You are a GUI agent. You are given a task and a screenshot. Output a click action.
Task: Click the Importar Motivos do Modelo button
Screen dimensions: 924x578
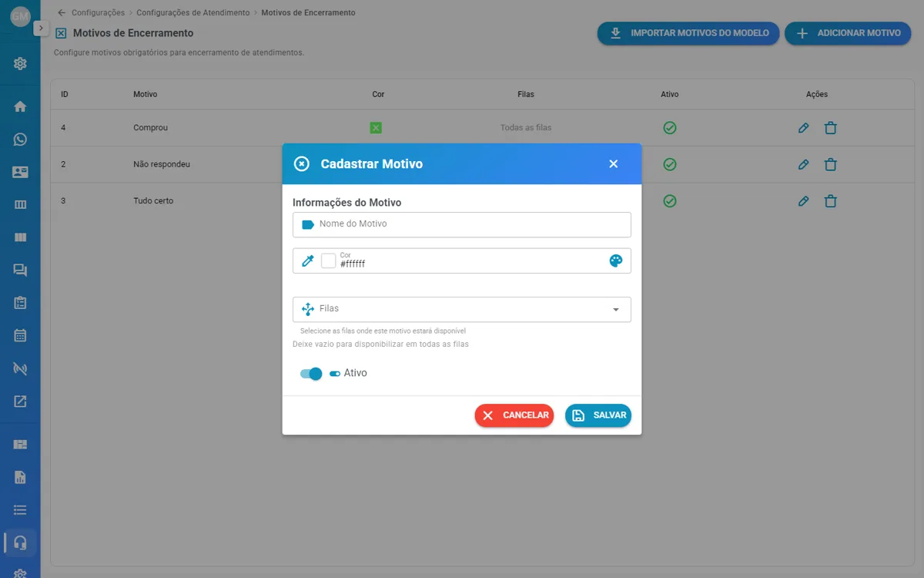(688, 33)
